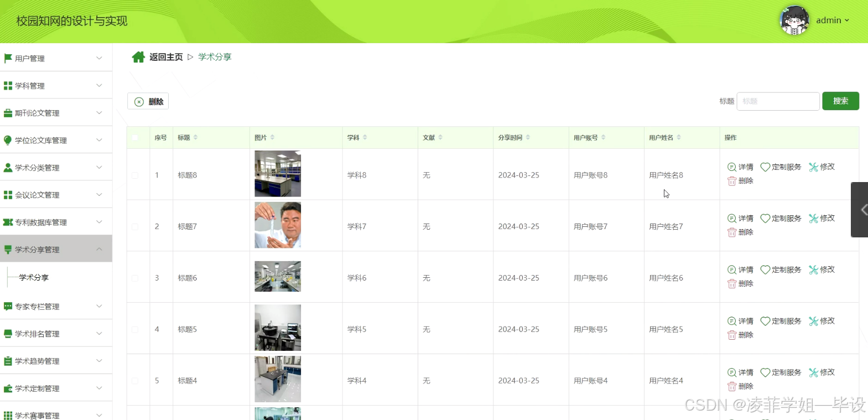Click 删除 trash icon for 标题8

click(732, 181)
